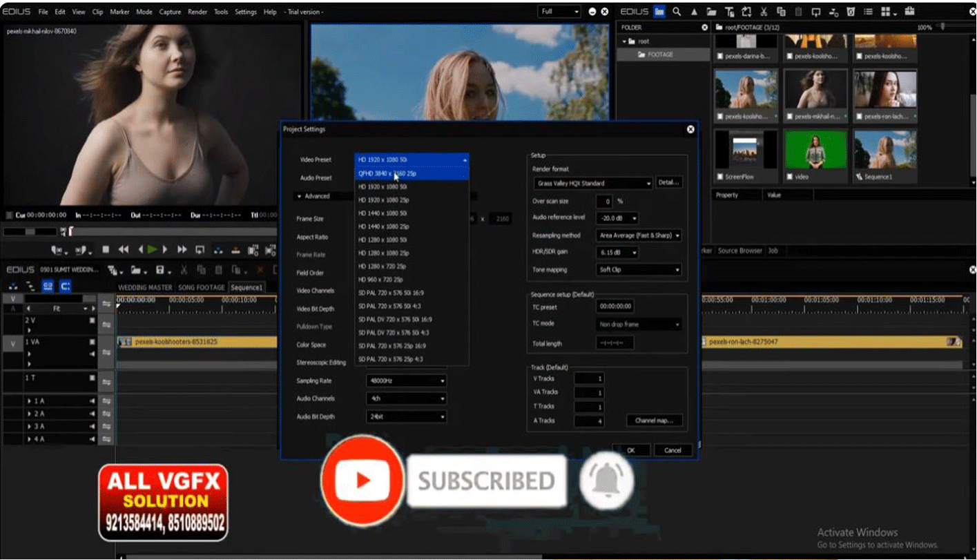Collapse the Advanced section
The height and width of the screenshot is (560, 977).
tap(313, 196)
